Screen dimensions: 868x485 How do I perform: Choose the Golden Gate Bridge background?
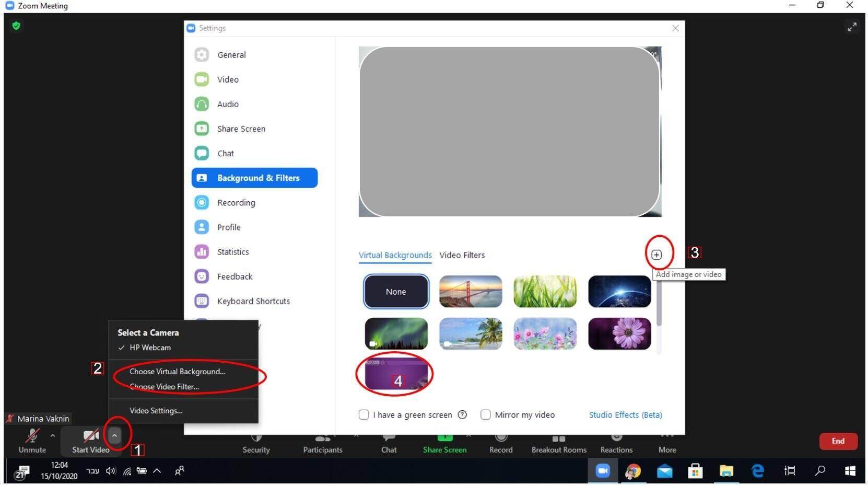[471, 292]
